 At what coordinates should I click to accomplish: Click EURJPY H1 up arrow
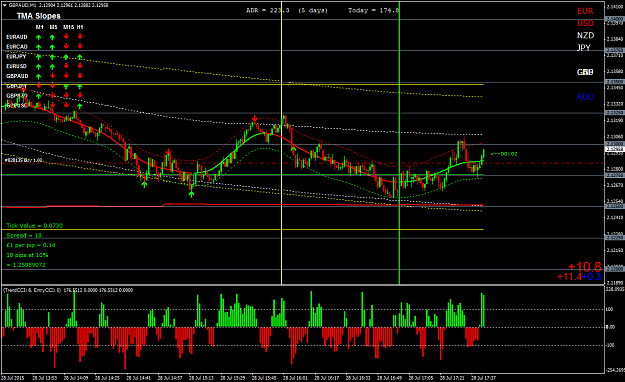click(x=80, y=57)
